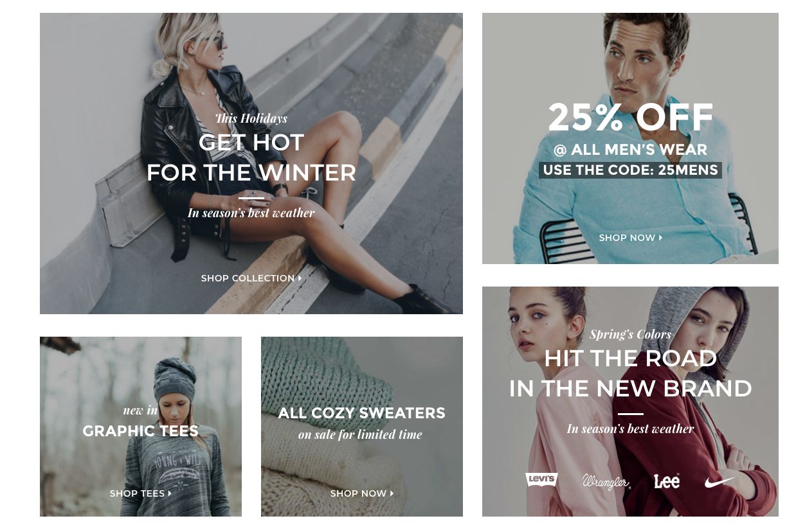Click the Levi's brand logo
796x532 pixels.
click(541, 480)
